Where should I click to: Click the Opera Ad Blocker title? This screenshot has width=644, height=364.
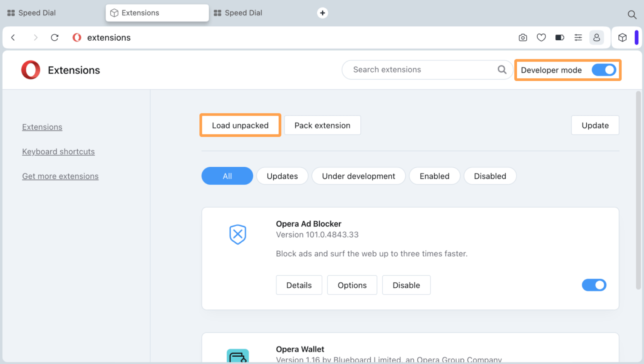tap(308, 224)
